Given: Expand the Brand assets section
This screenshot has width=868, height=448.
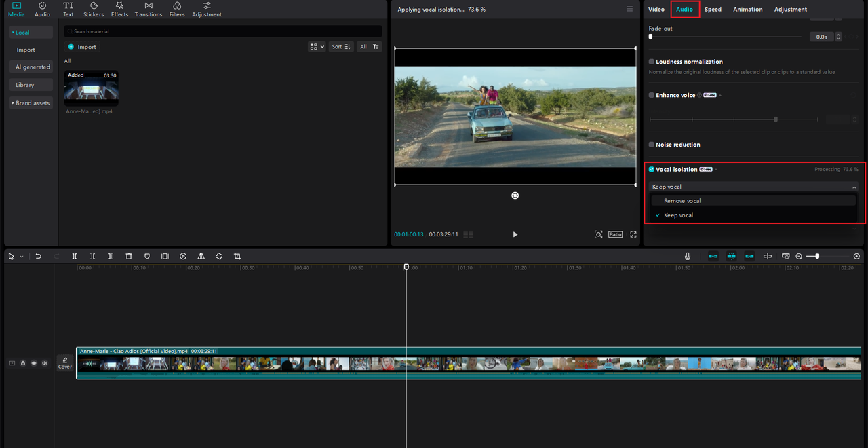Looking at the screenshot, I should (x=31, y=103).
